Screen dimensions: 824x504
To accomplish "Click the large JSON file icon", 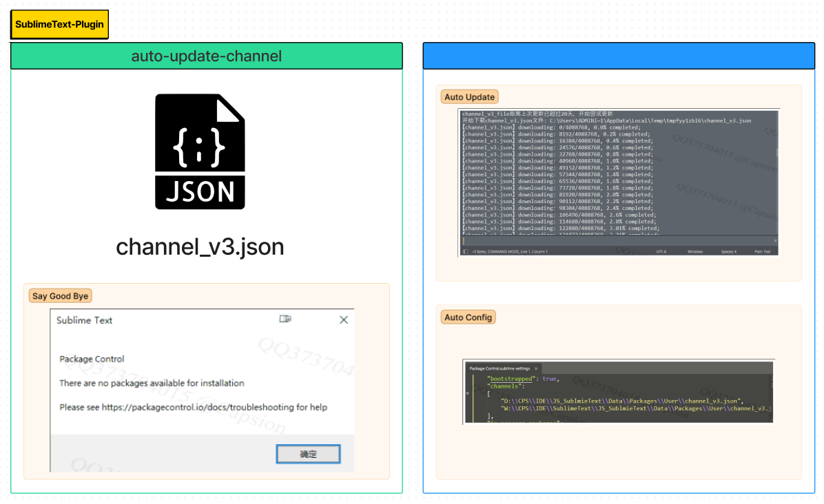I will click(200, 151).
